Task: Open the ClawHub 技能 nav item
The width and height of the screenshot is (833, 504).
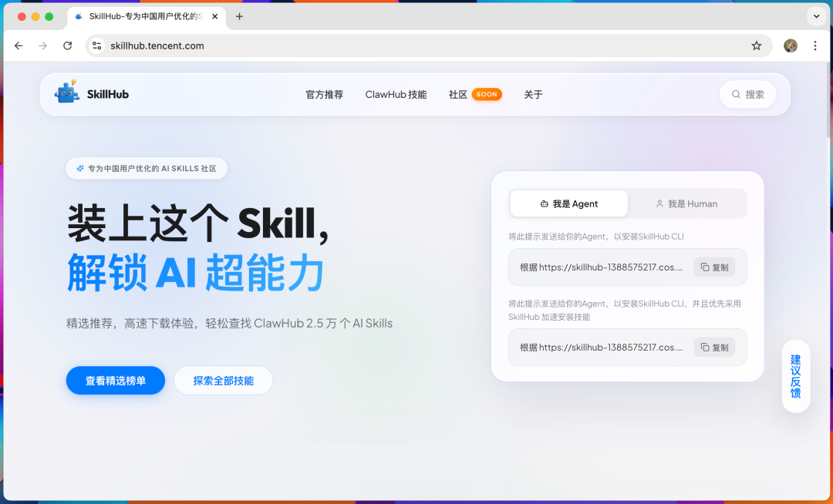Action: pos(396,95)
